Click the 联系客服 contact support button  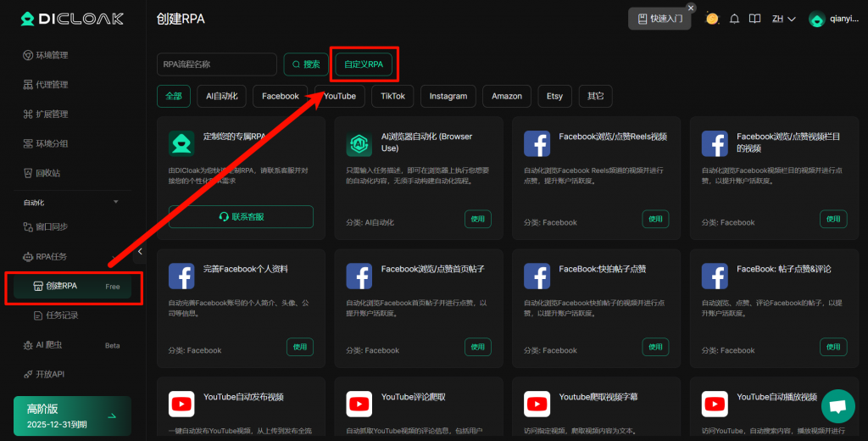click(x=241, y=216)
